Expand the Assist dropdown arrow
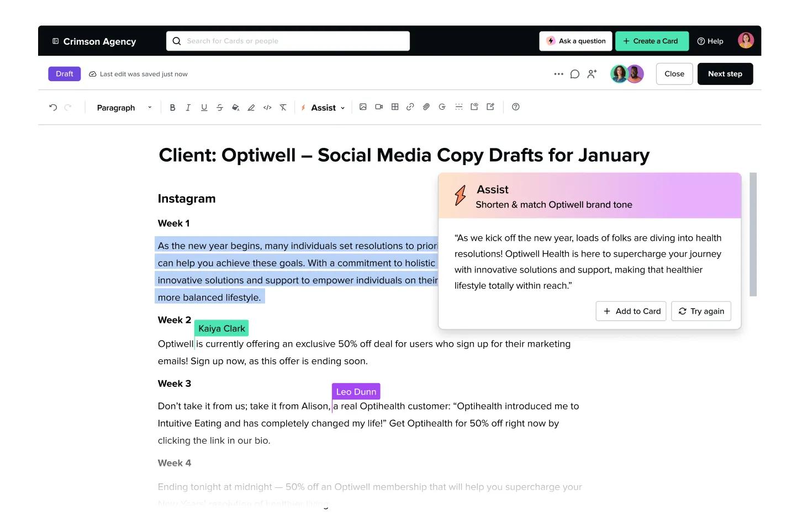Image resolution: width=797 pixels, height=532 pixels. [342, 108]
